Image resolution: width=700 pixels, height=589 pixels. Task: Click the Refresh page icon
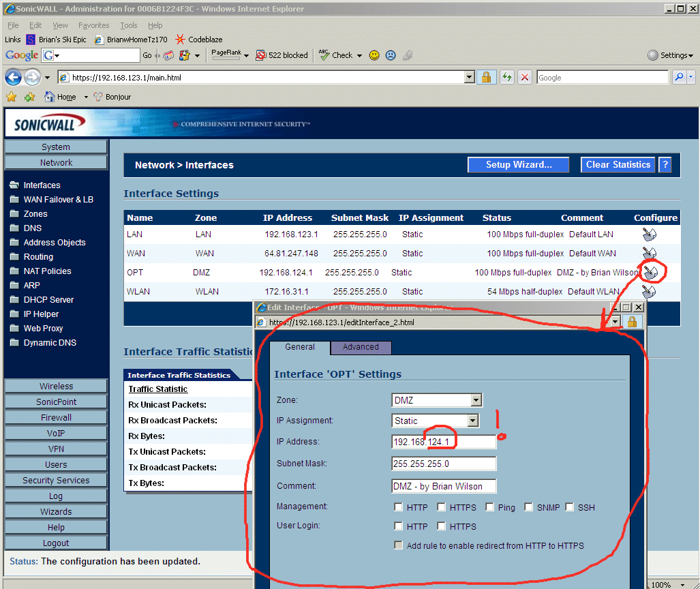[x=506, y=77]
